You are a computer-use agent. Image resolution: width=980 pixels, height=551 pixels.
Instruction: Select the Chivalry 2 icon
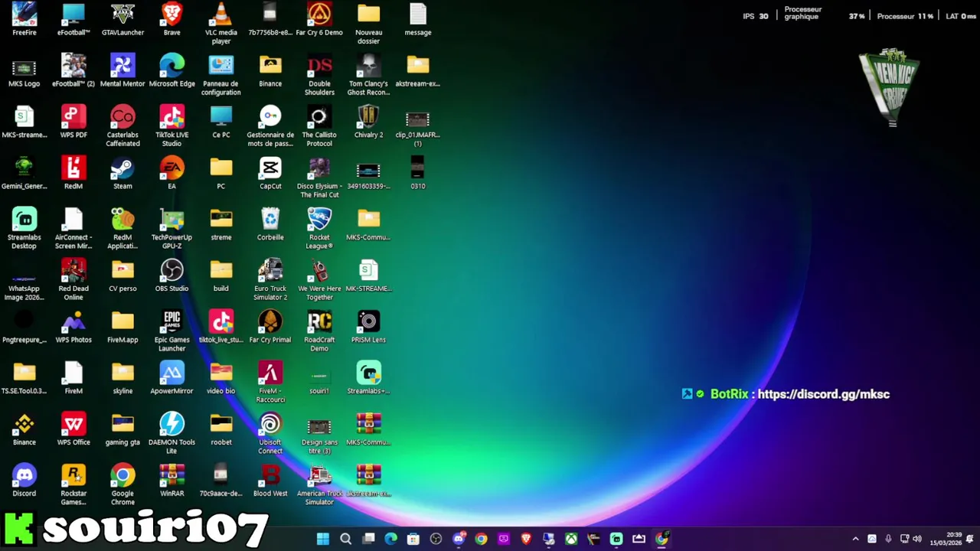click(x=368, y=122)
